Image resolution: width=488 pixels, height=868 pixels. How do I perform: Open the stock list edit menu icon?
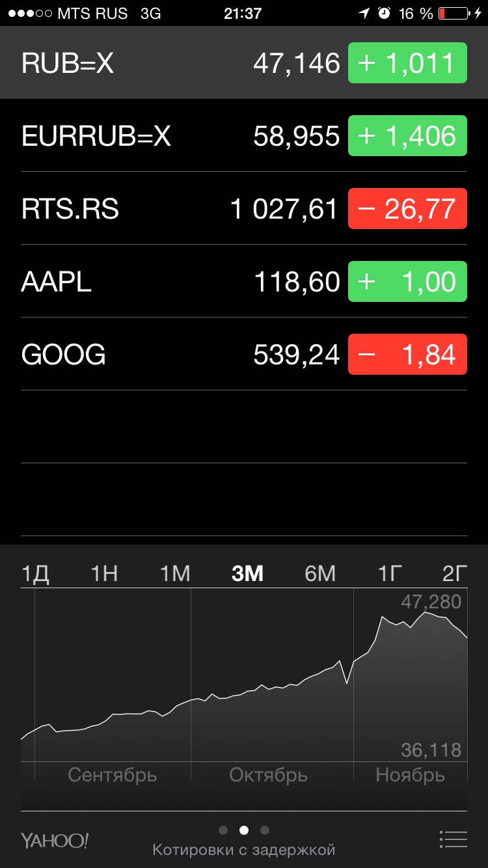click(453, 839)
